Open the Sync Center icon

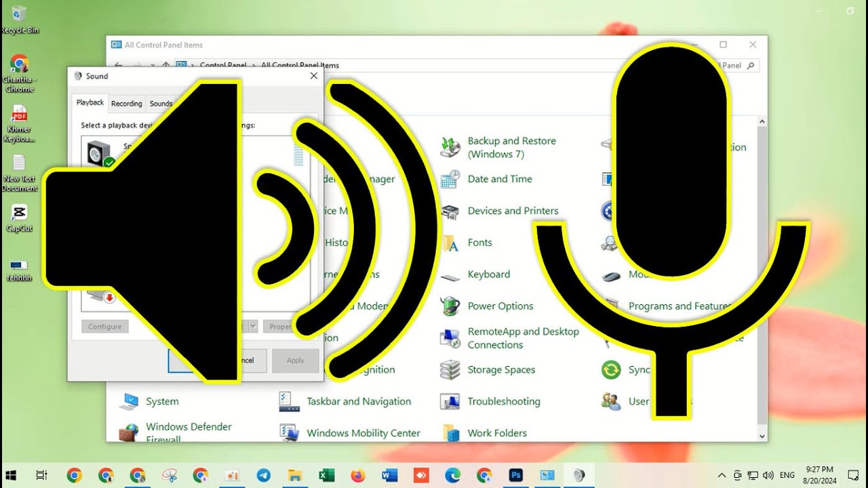[611, 369]
